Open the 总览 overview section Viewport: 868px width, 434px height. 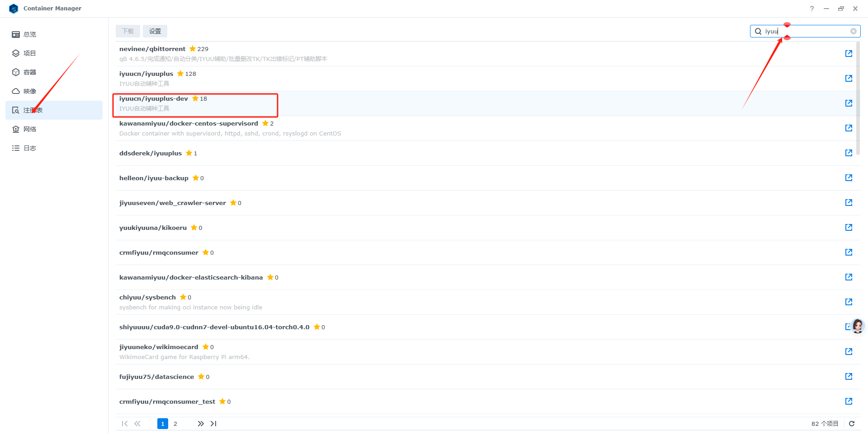pyautogui.click(x=30, y=34)
